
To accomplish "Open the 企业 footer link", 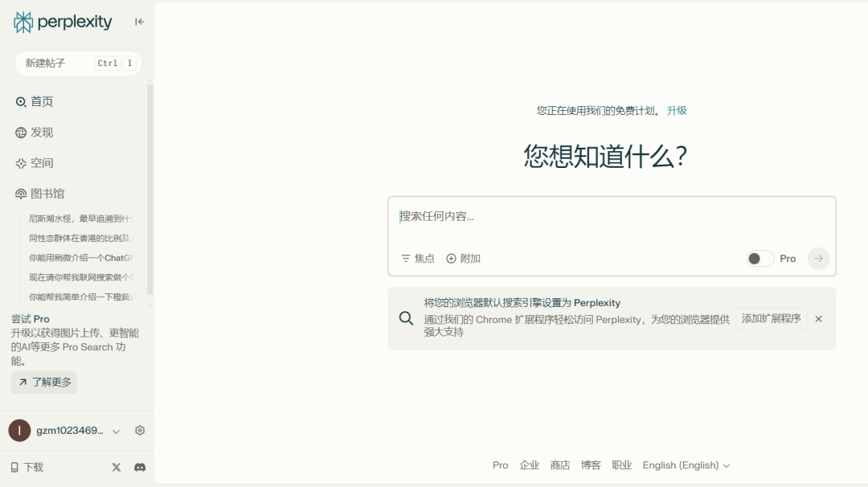I will (529, 465).
